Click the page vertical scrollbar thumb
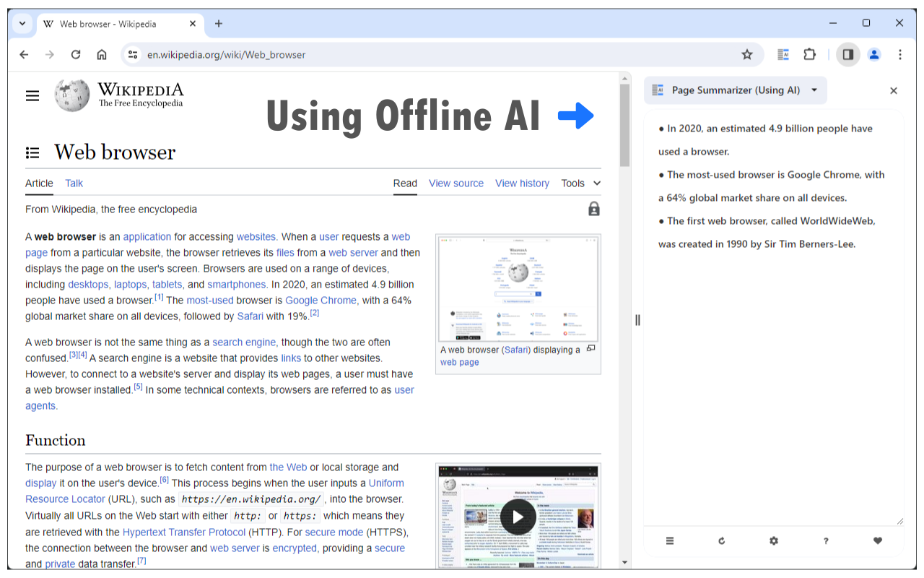 [x=624, y=125]
